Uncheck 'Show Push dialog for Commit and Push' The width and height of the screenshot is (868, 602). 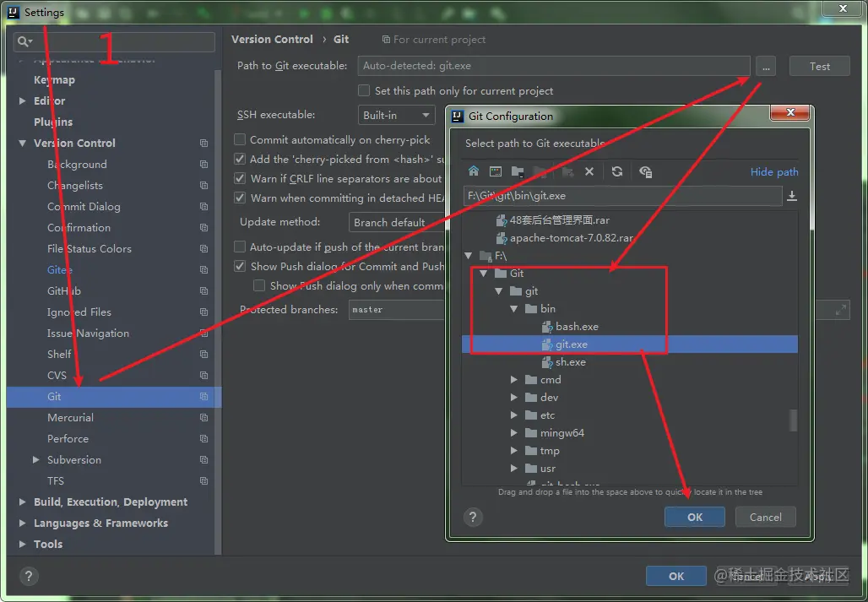point(240,266)
